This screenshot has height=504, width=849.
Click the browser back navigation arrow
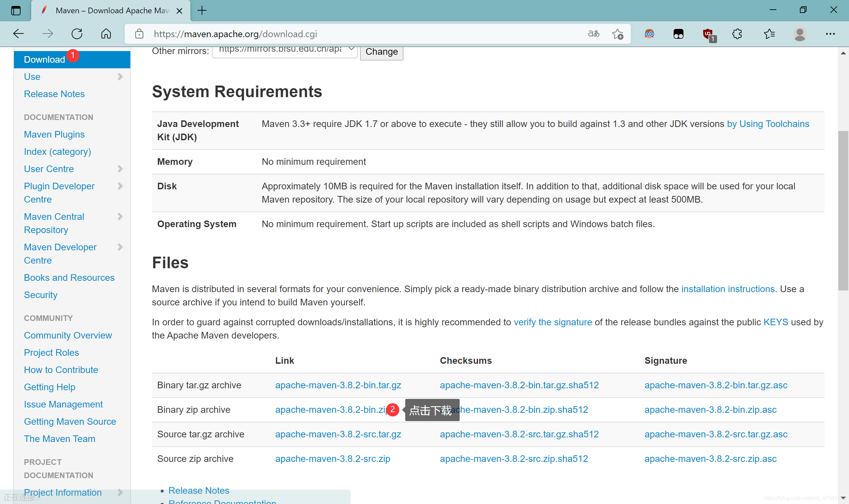pyautogui.click(x=18, y=33)
